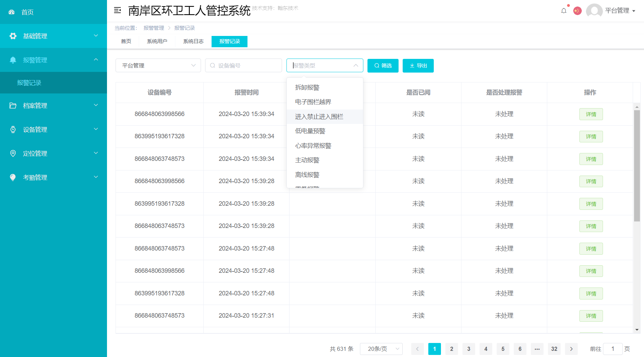Viewport: 644px width, 357px height.
Task: Expand the 基础管理 menu chevron
Action: [96, 36]
